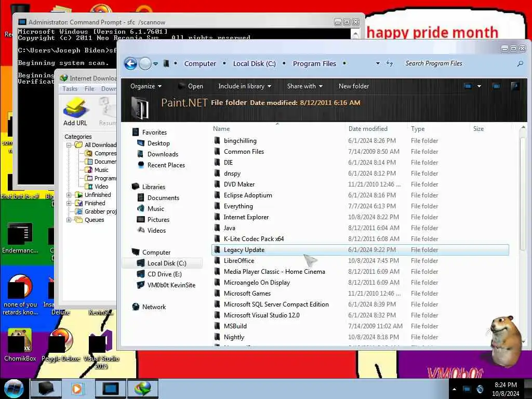532x399 pixels.
Task: Click the Refresh icon beside search box
Action: coord(390,63)
